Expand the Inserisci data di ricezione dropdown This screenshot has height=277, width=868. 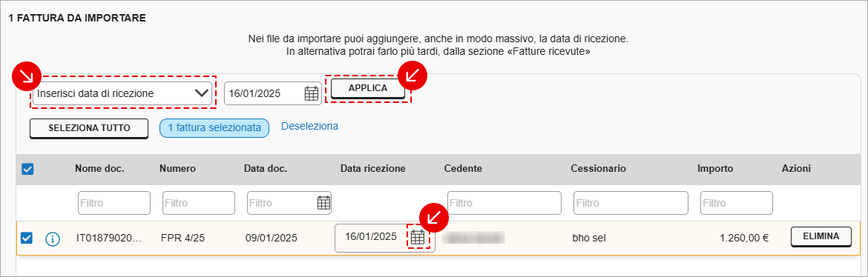[x=123, y=93]
